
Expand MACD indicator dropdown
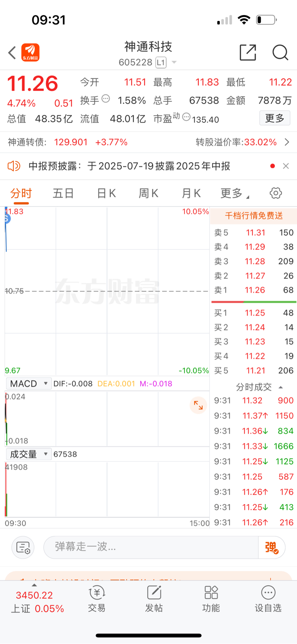click(29, 383)
